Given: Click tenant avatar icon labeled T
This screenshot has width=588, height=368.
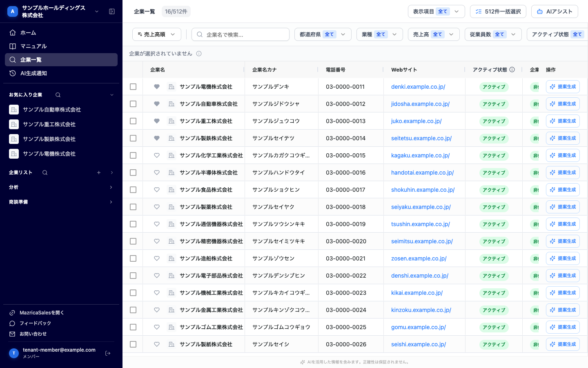Looking at the screenshot, I should (14, 353).
